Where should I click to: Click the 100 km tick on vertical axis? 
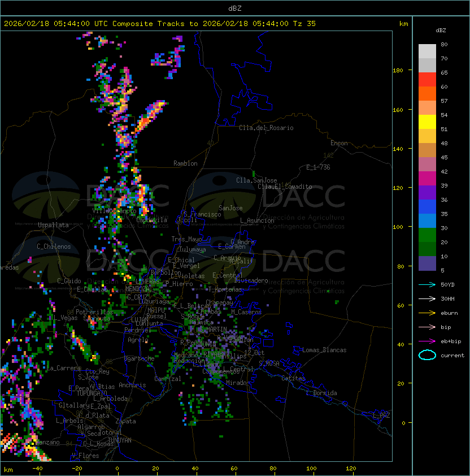pyautogui.click(x=398, y=227)
